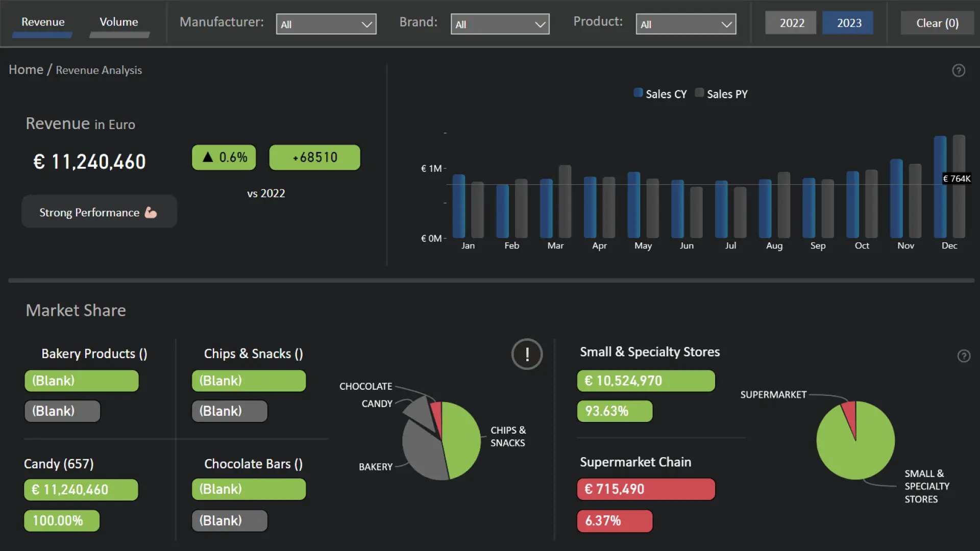Image resolution: width=980 pixels, height=551 pixels.
Task: Click Chocolate Bars green (Blank) card
Action: tap(249, 489)
